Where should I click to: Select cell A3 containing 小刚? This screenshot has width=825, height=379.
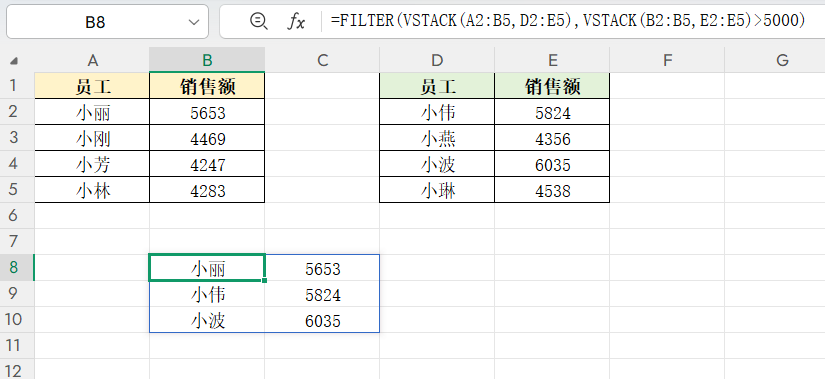tap(92, 138)
